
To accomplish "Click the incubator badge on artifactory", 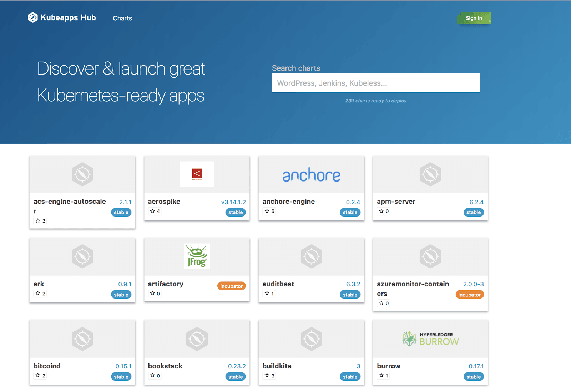I will pos(231,286).
